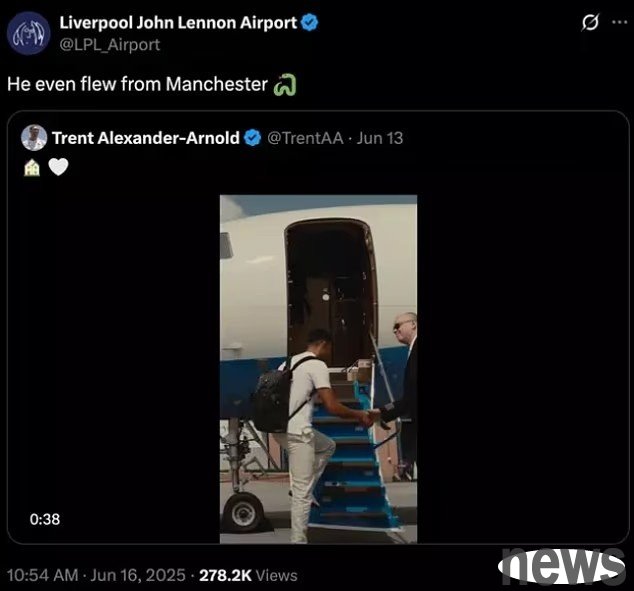
Task: Open the quoted tweet's Jun 13 date
Action: click(380, 138)
